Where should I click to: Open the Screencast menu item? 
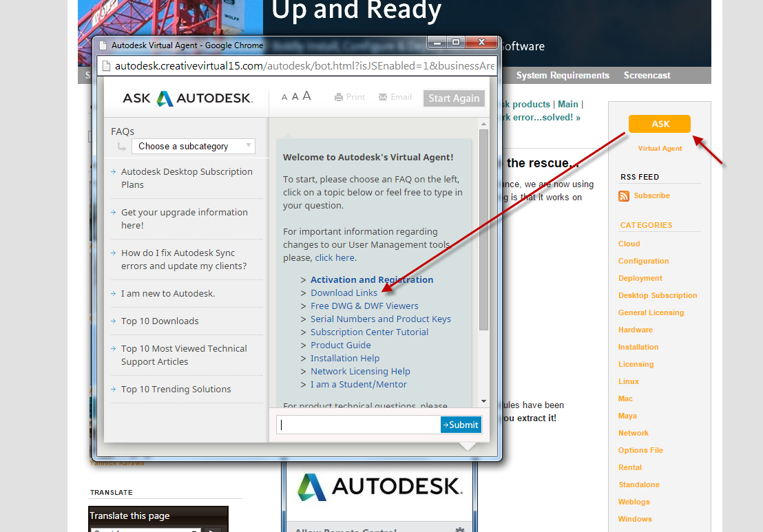(x=647, y=75)
